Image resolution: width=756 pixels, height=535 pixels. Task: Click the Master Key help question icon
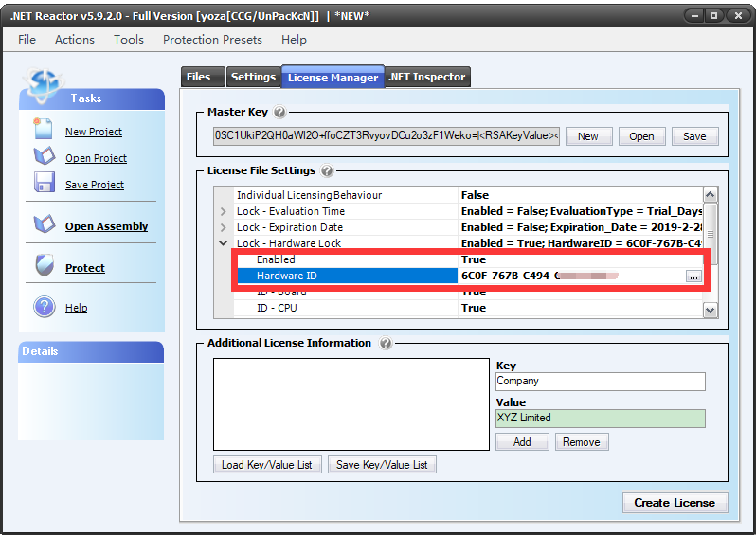tap(279, 113)
